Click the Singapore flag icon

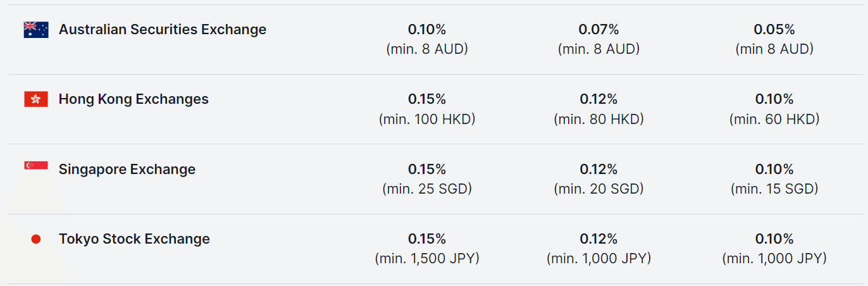[x=36, y=166]
